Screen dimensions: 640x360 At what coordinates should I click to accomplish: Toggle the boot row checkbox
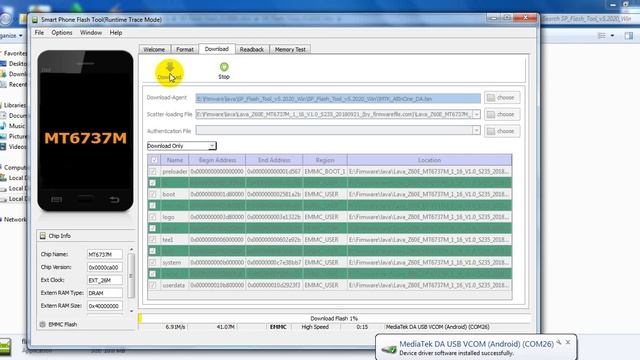153,194
